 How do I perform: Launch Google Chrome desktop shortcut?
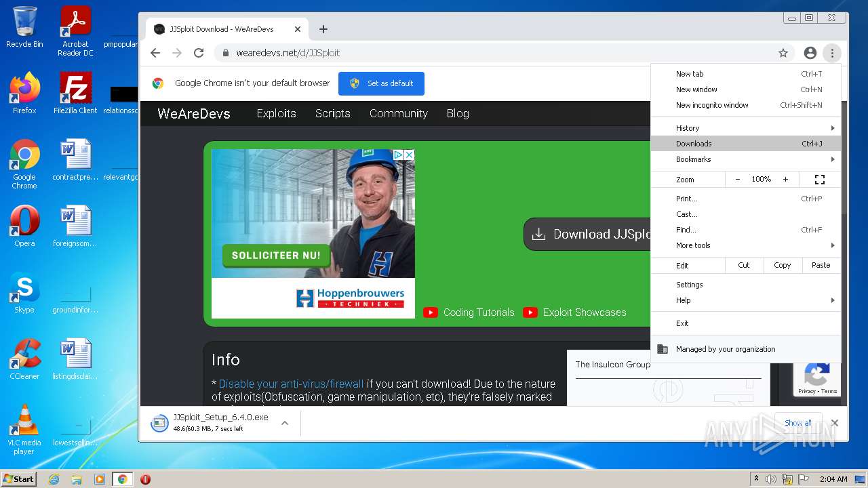24,164
